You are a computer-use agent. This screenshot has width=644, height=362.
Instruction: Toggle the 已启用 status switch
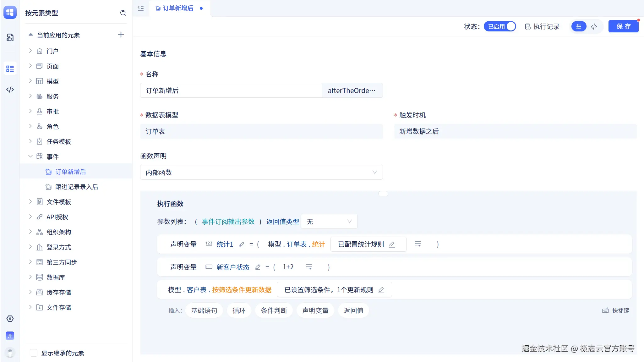500,27
